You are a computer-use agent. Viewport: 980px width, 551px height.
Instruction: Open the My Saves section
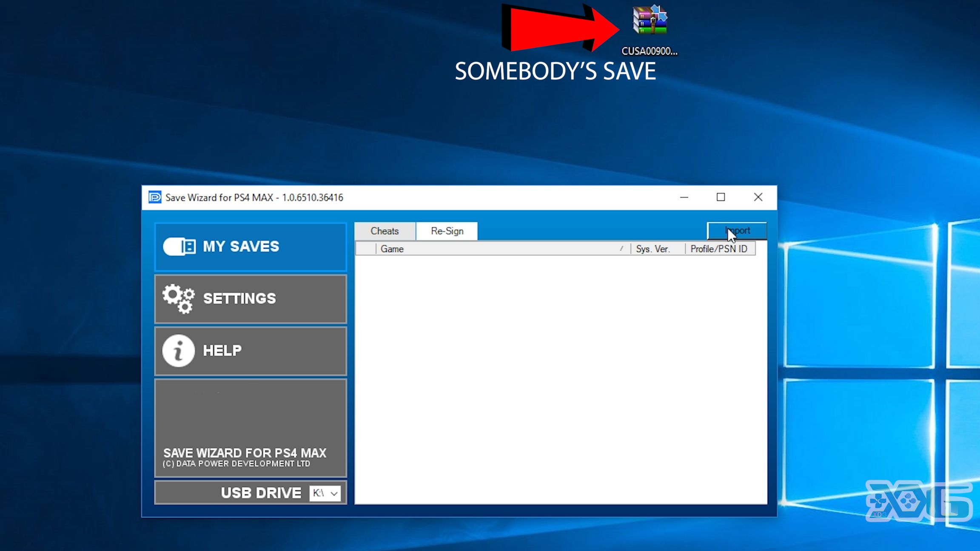pyautogui.click(x=251, y=247)
